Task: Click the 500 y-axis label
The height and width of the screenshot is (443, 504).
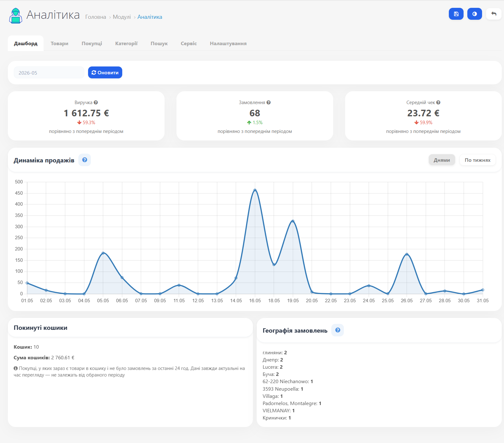Action: (19, 182)
